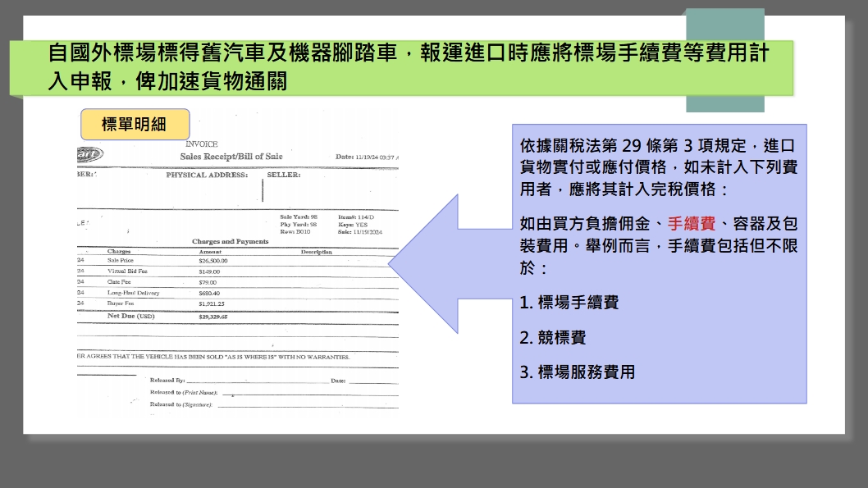Click the PHYSICAL ADDRESS label on invoice
Screen dimensions: 868x488
206,175
